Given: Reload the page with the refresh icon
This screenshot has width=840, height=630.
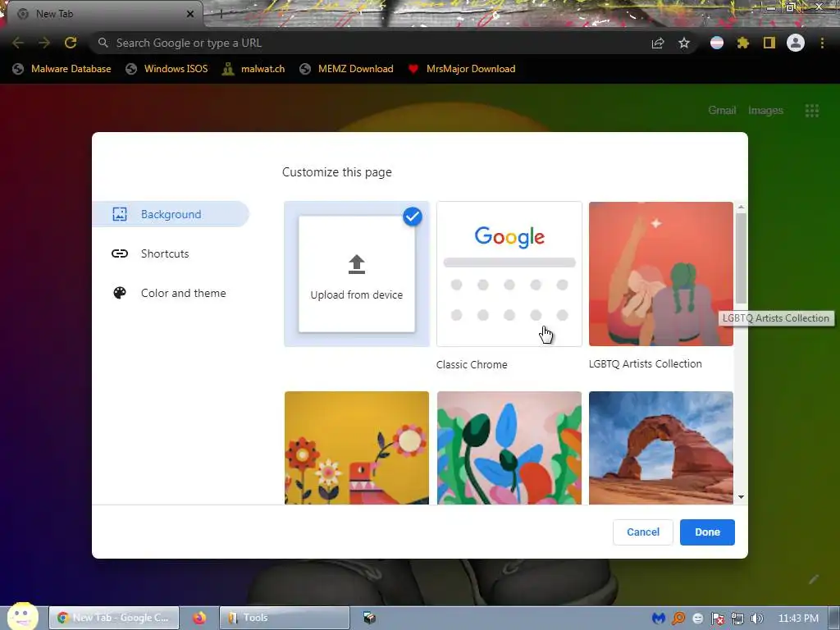Looking at the screenshot, I should pos(71,43).
